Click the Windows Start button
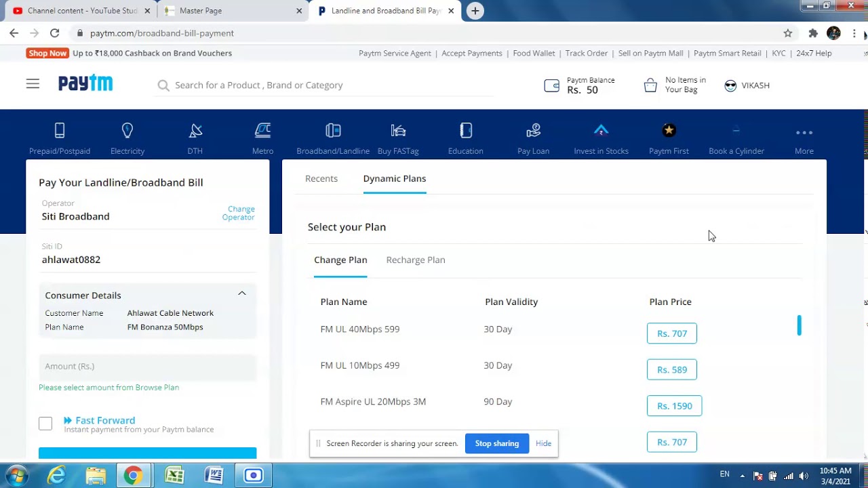868x488 pixels. tap(17, 475)
